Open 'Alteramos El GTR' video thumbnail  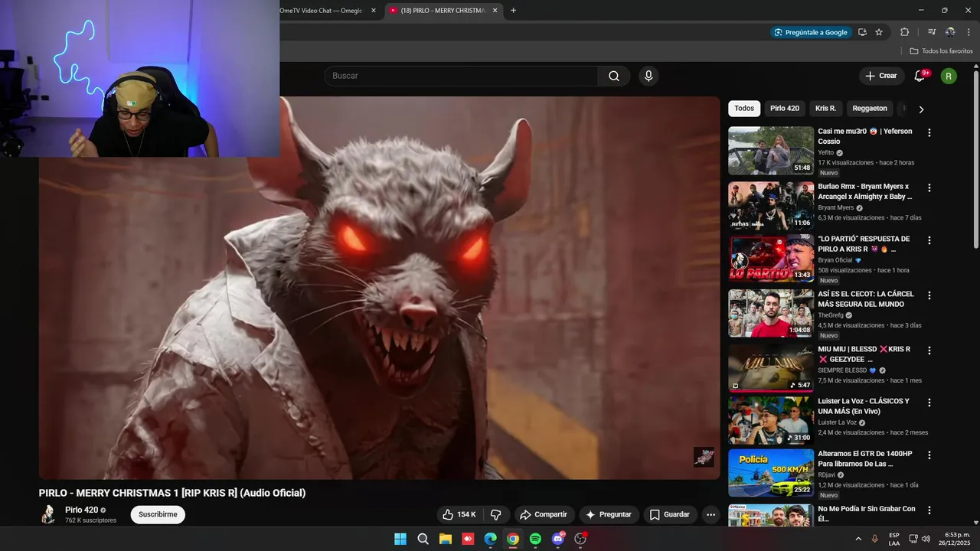[771, 473]
